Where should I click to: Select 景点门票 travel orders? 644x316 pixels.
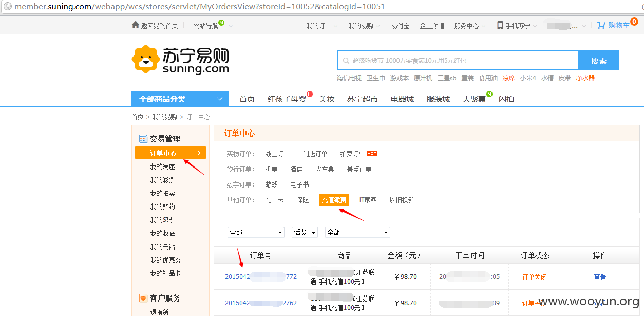click(x=359, y=169)
